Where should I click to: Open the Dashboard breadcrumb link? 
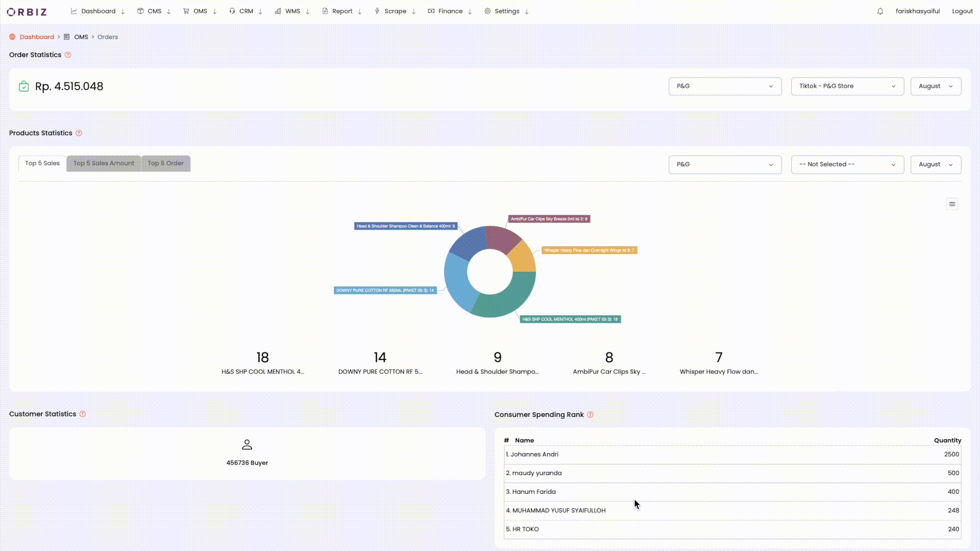point(36,37)
